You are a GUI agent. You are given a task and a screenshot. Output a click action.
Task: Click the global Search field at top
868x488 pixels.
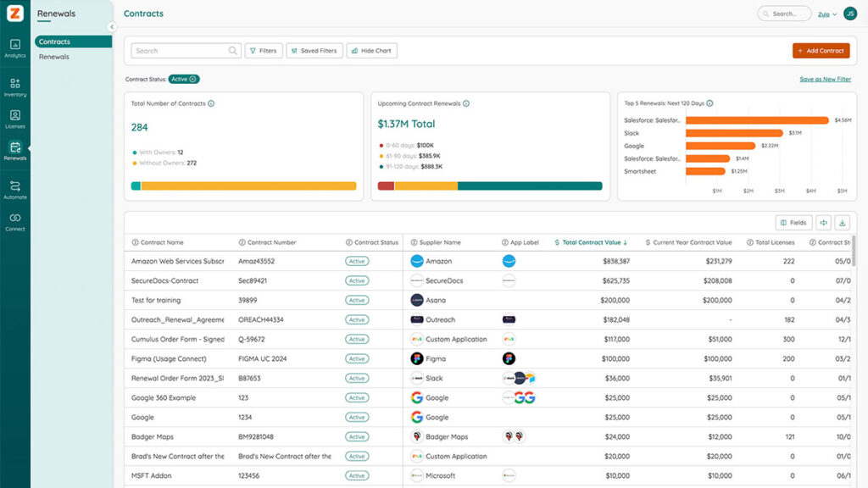click(784, 14)
